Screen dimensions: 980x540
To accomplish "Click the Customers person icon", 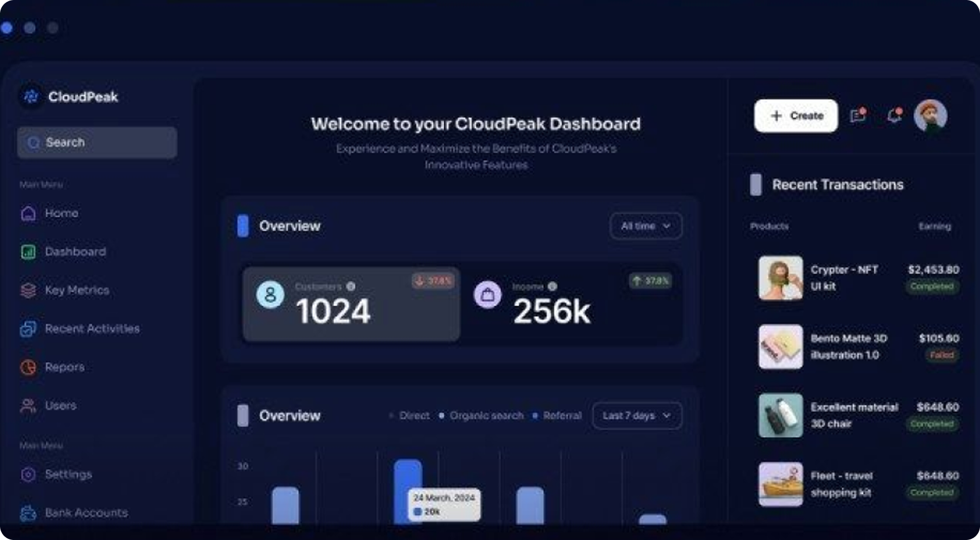I will [270, 295].
